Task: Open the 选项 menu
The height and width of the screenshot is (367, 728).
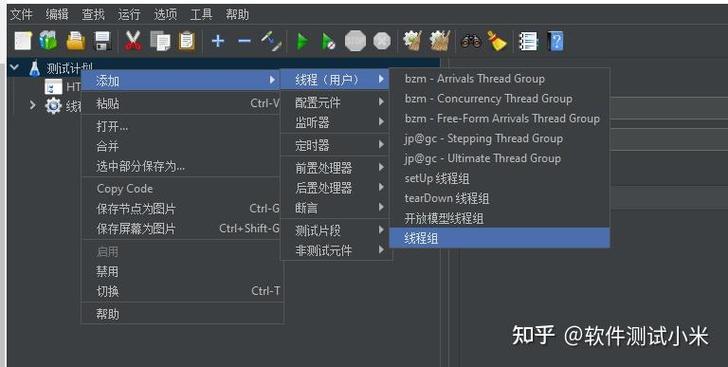Action: 165,14
